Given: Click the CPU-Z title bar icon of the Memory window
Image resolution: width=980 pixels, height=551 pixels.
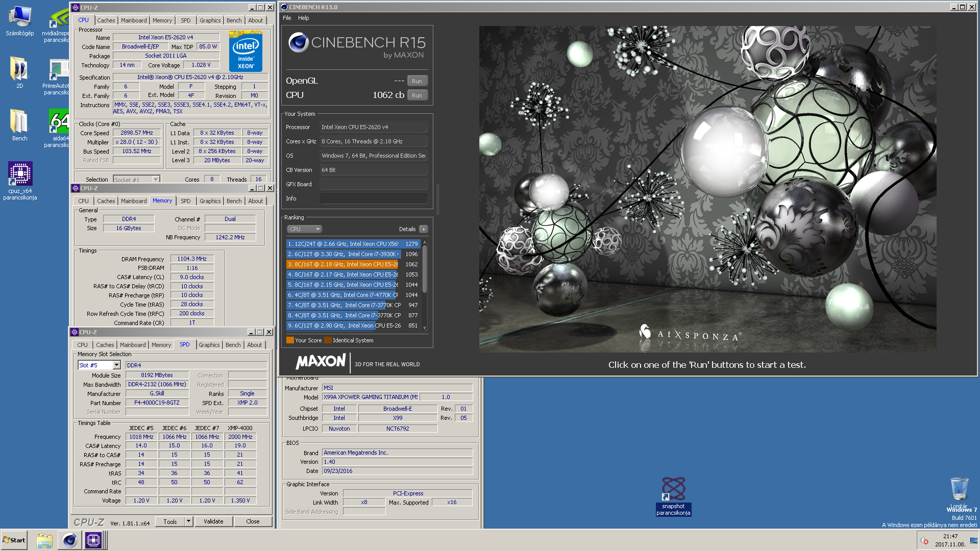Looking at the screenshot, I should pos(76,188).
